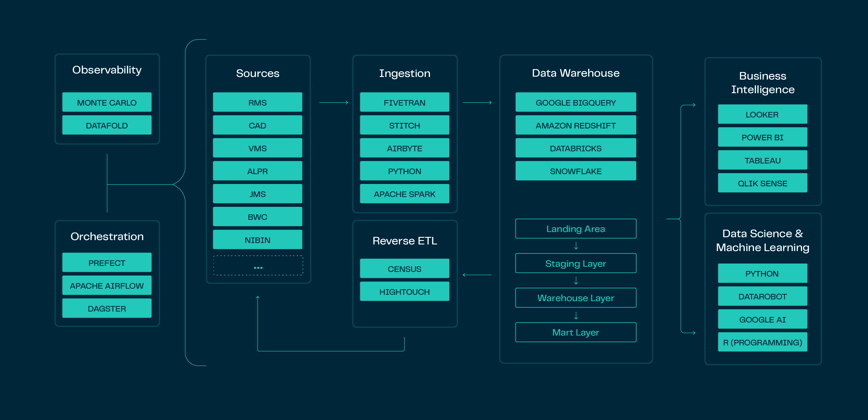Select the QLIK SENSE box
The image size is (868, 420).
point(762,183)
